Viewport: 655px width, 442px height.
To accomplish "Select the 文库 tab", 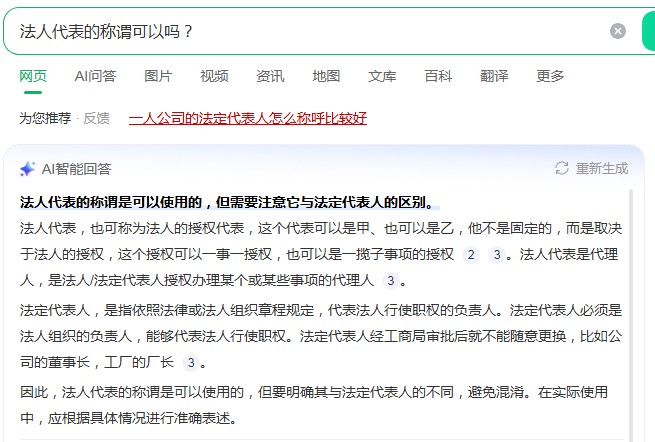I will (382, 76).
